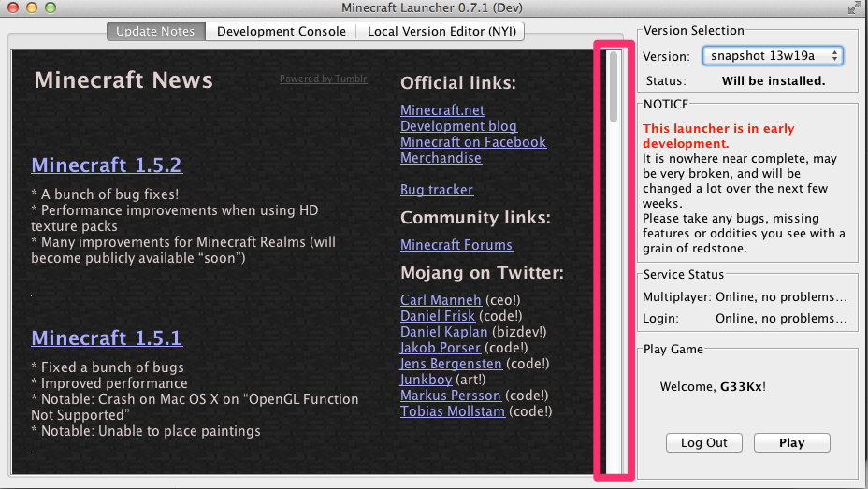Image resolution: width=868 pixels, height=489 pixels.
Task: Click the red 'This launcher is in early development.' text
Action: pyautogui.click(x=718, y=137)
